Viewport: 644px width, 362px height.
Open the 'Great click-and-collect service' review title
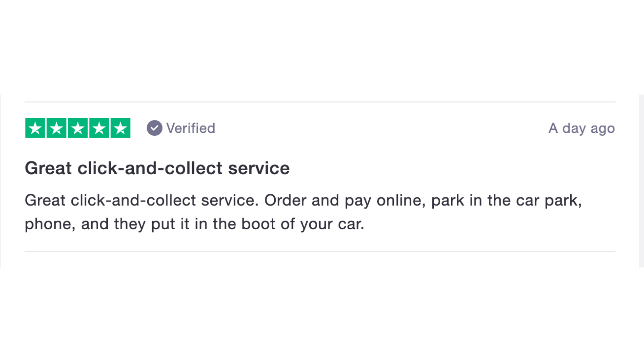coord(157,168)
